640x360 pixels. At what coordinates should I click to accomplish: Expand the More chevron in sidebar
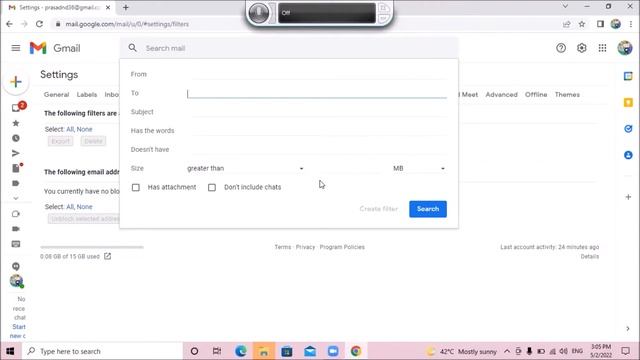(16, 198)
